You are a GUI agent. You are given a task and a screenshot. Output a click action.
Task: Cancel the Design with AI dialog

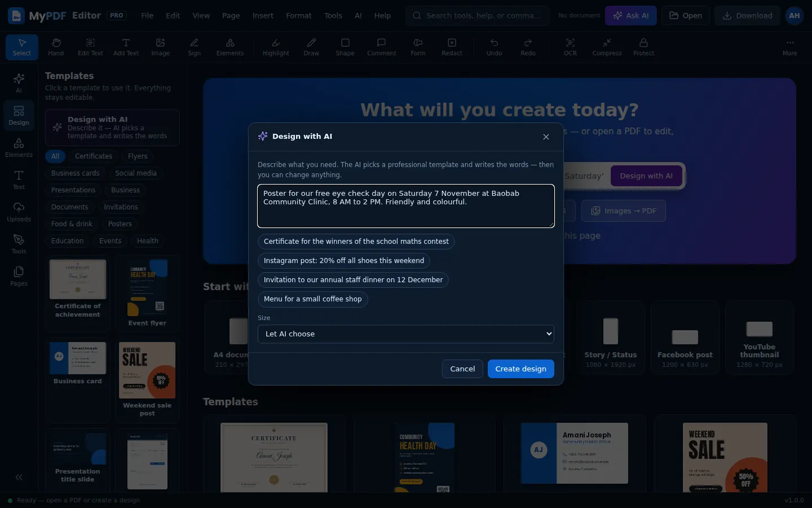[x=462, y=369]
